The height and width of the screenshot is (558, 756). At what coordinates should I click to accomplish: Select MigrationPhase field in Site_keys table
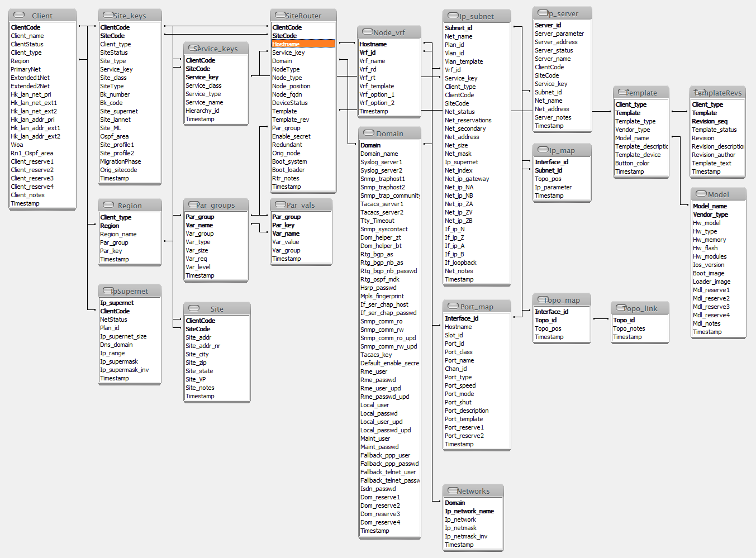(x=120, y=161)
